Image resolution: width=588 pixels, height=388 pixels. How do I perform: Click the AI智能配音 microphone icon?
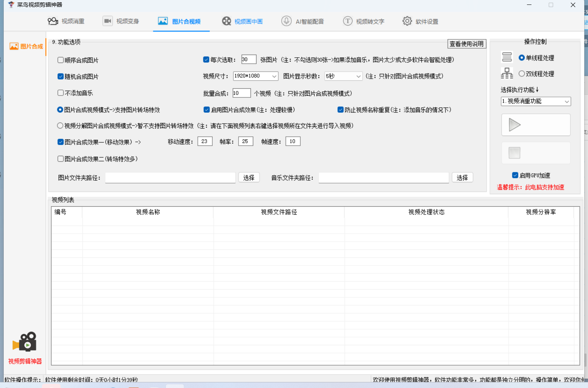click(287, 21)
